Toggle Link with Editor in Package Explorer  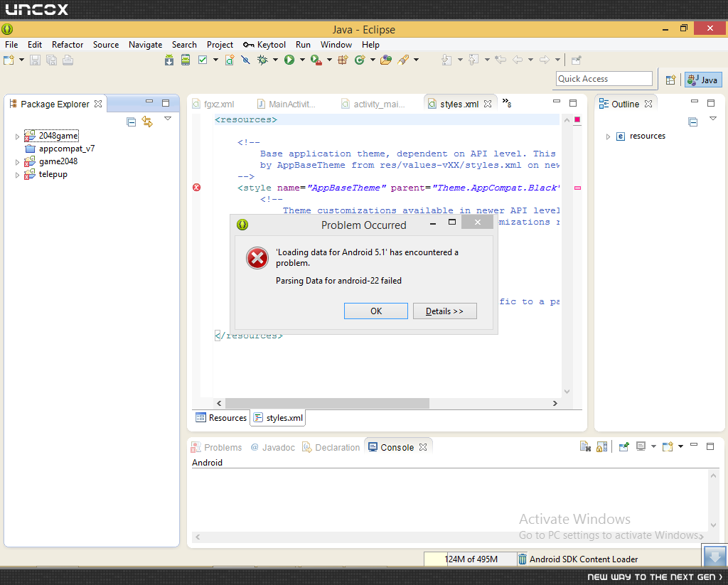147,122
